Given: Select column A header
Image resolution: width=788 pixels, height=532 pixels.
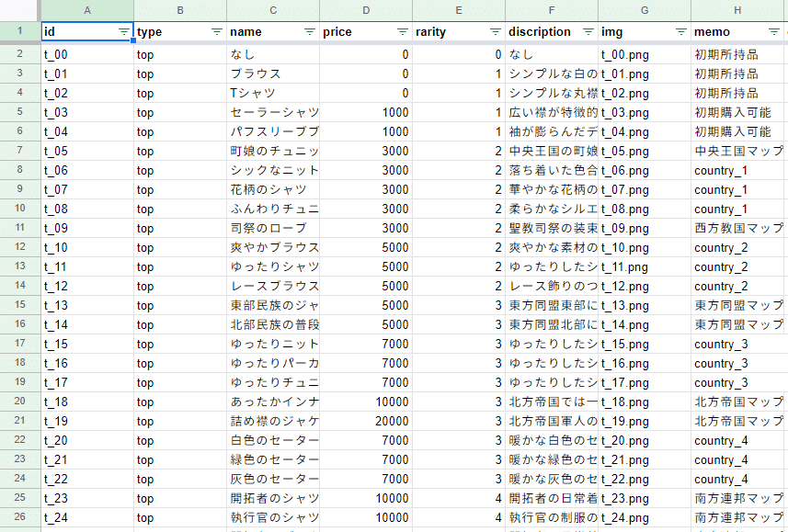Looking at the screenshot, I should [87, 10].
